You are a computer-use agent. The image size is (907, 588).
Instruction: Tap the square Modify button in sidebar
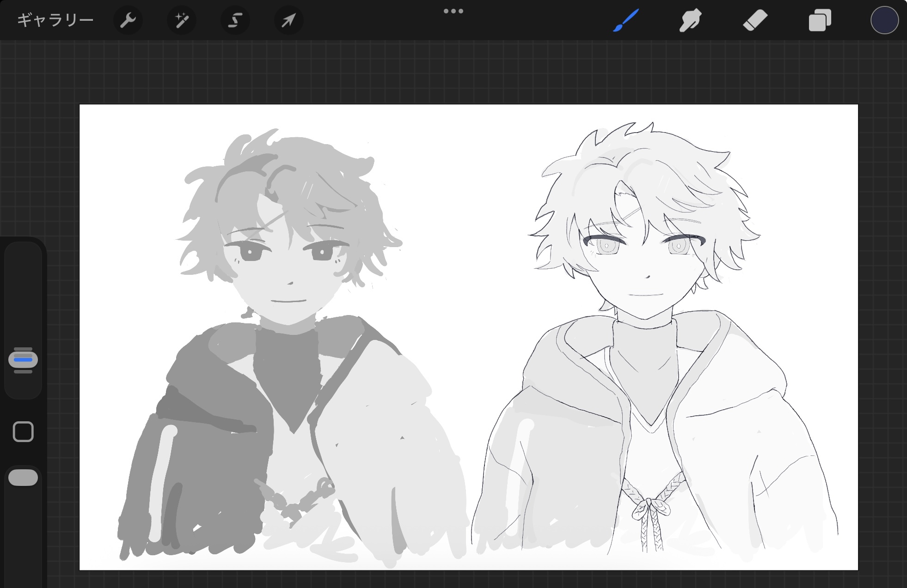pos(23,432)
